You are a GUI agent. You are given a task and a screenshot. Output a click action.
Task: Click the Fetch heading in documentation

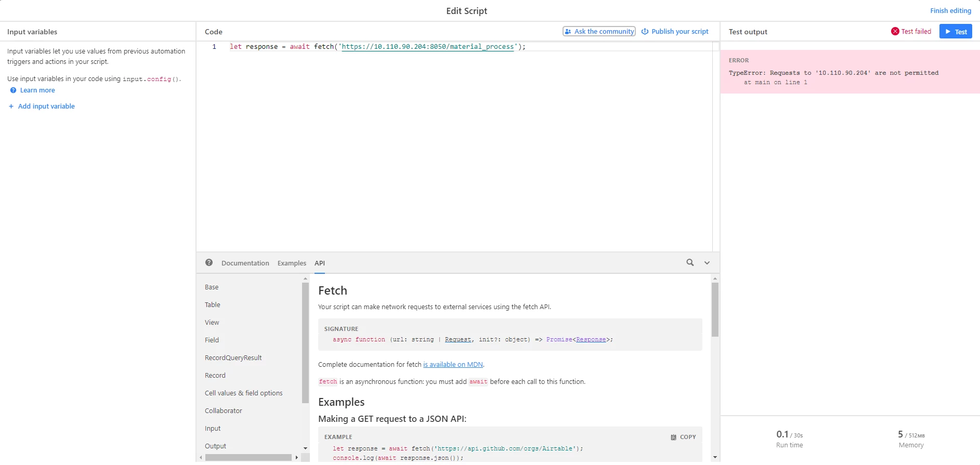pyautogui.click(x=333, y=290)
